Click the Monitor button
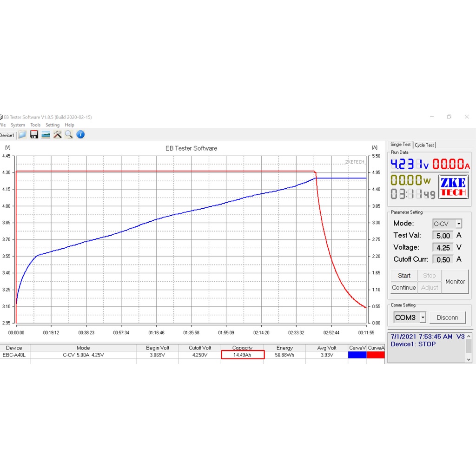The width and height of the screenshot is (476, 476). pyautogui.click(x=455, y=282)
